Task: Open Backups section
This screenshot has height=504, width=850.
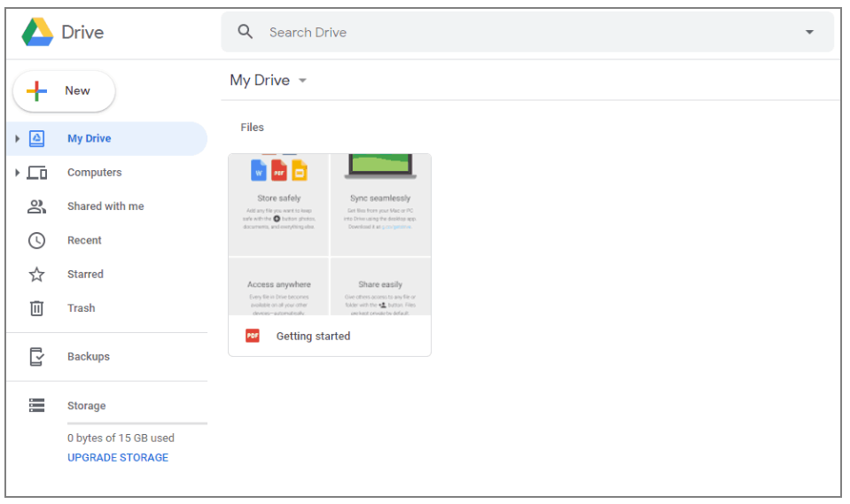Action: pos(106,357)
